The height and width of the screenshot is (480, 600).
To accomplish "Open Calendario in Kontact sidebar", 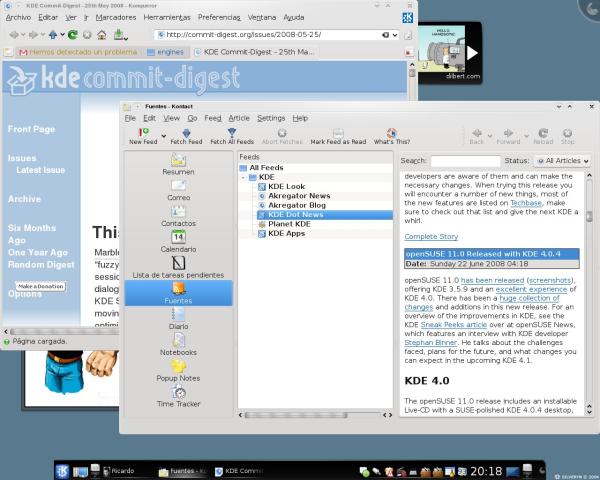I will point(178,242).
